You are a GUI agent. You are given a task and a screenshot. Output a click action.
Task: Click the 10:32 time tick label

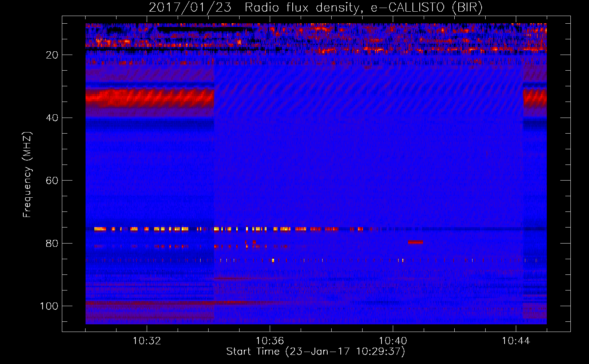tap(147, 341)
